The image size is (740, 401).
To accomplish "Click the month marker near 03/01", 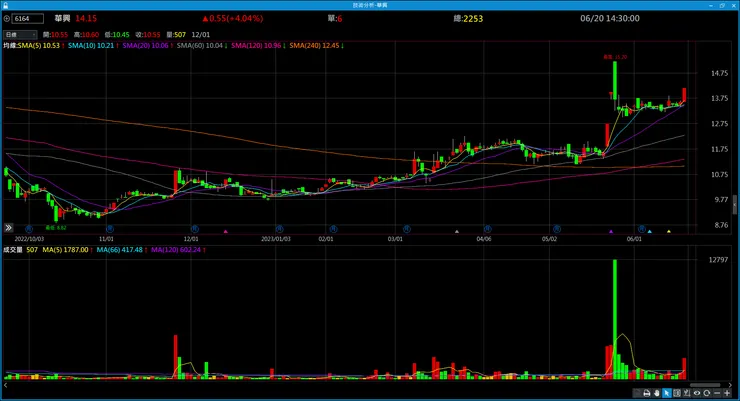I will click(407, 229).
